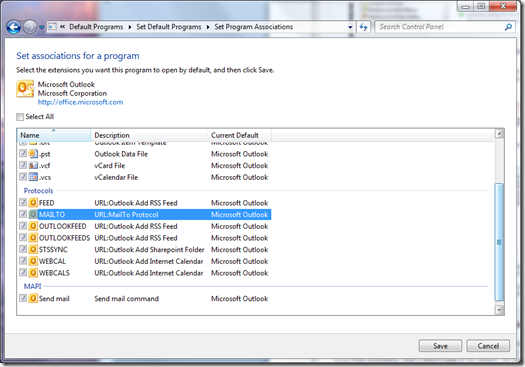Toggle the OUTLOOKFEED checkbox
This screenshot has height=367, width=525.
(23, 226)
